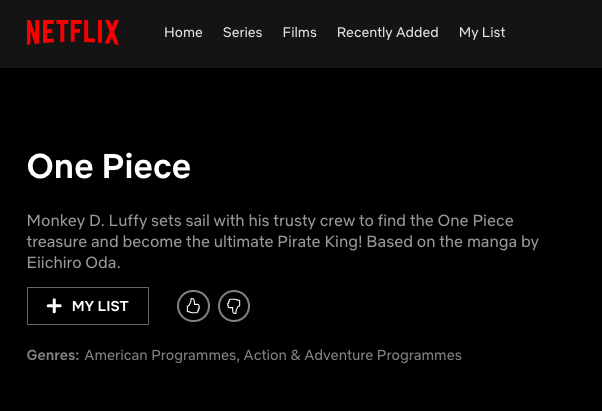Open the Home page

tap(183, 33)
